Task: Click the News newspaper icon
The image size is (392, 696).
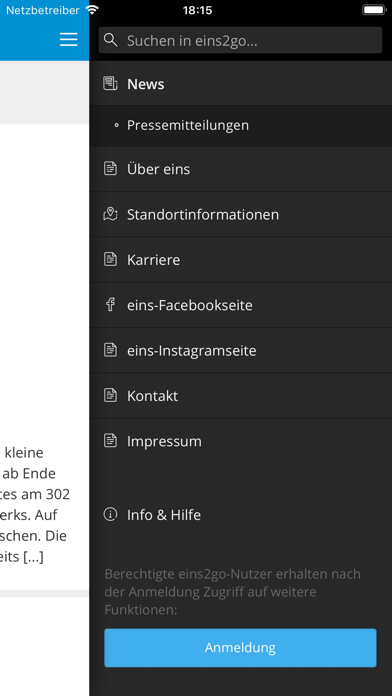Action: click(110, 83)
